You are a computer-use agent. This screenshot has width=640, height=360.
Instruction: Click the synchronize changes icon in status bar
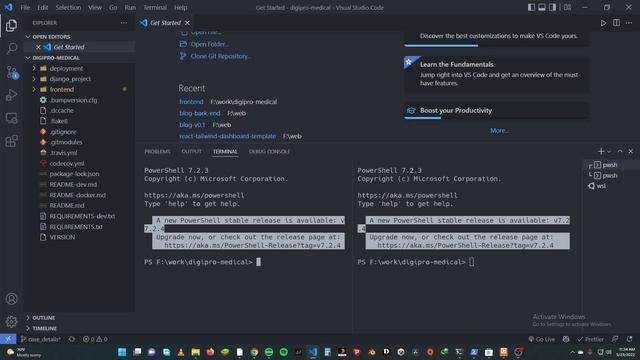pos(72,339)
